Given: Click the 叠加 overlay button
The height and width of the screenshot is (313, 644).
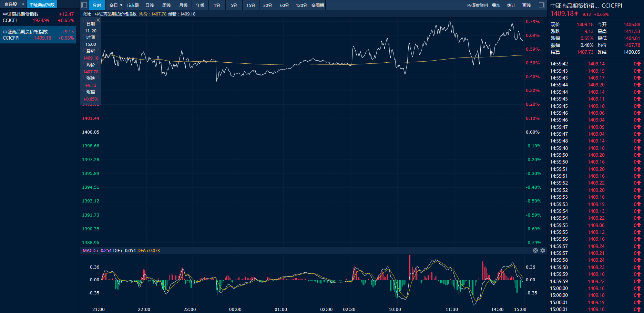Looking at the screenshot, I should (x=496, y=5).
